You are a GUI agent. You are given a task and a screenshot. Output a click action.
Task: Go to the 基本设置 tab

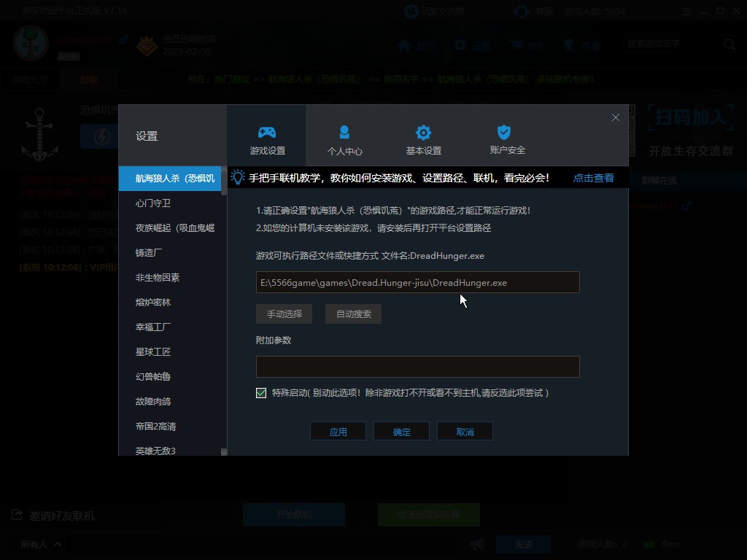click(x=424, y=140)
